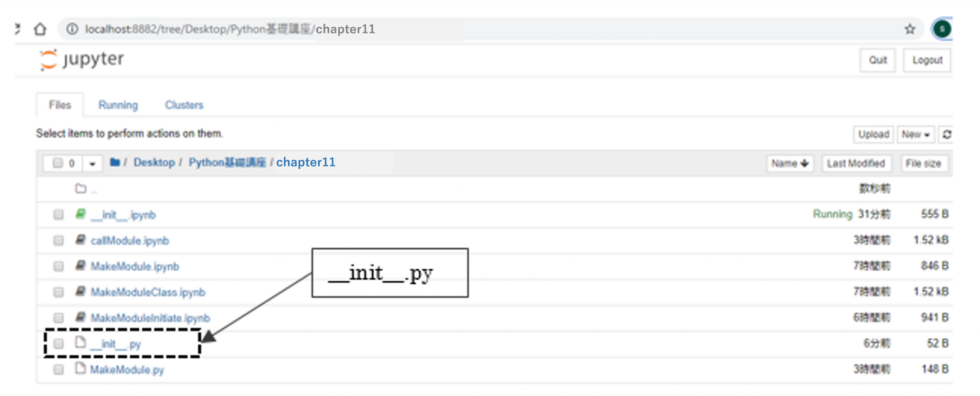The width and height of the screenshot is (980, 396).
Task: Open the MakeModuleClass.ipynb notebook link
Action: pos(148,292)
